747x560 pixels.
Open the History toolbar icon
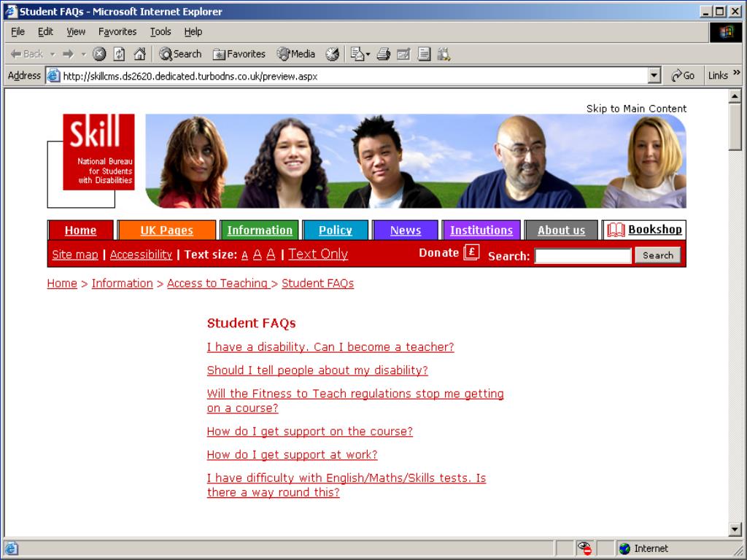tap(332, 54)
